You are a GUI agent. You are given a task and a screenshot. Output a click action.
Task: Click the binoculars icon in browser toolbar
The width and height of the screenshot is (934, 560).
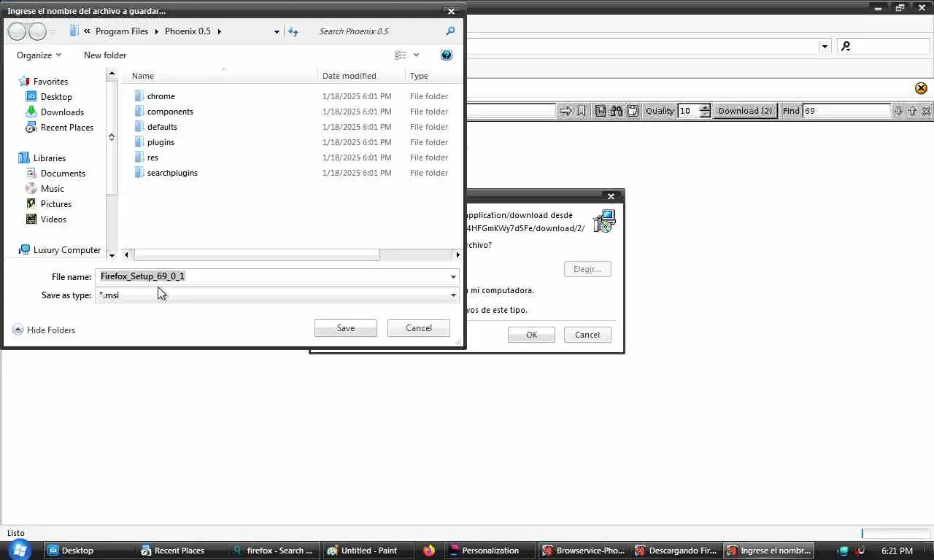pos(617,111)
